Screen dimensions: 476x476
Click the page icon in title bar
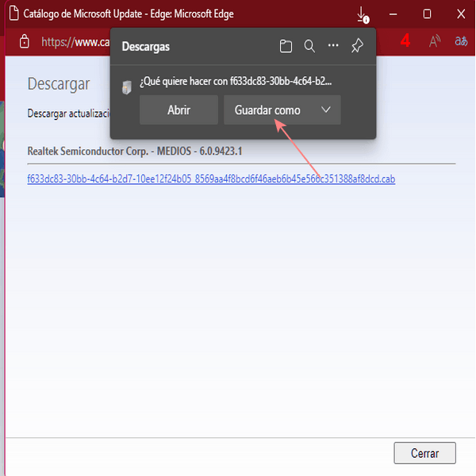13,13
